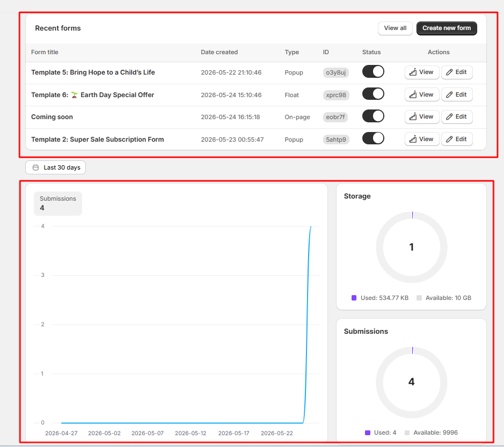Click the Submissions donut chart showing 4
The image size is (504, 447).
(412, 382)
